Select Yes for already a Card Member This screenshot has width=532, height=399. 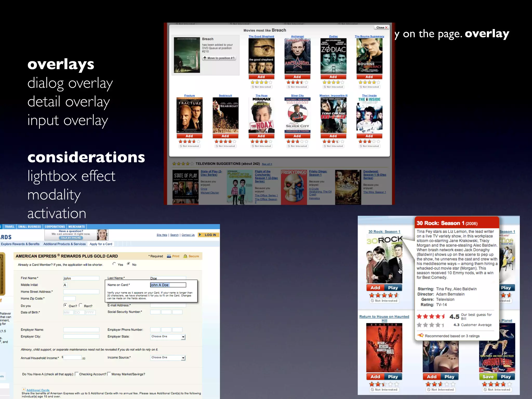coord(114,264)
